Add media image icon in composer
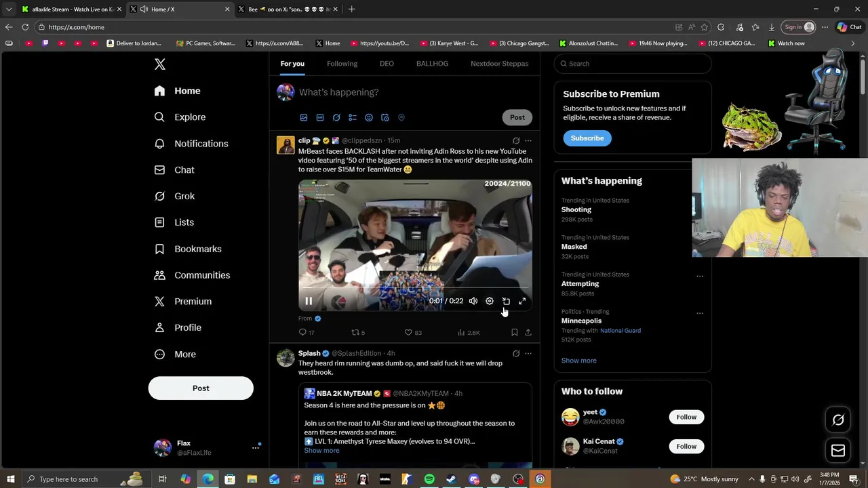The width and height of the screenshot is (868, 488). tap(304, 117)
